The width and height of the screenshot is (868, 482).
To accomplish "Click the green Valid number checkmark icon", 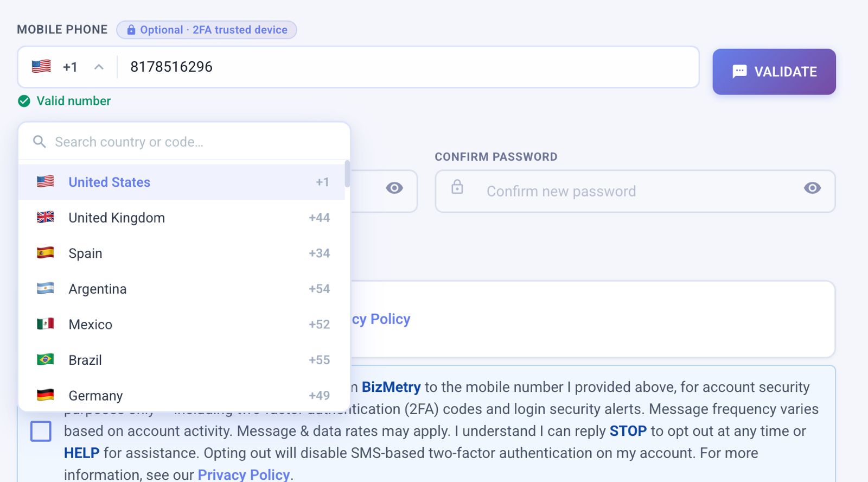I will (x=24, y=101).
